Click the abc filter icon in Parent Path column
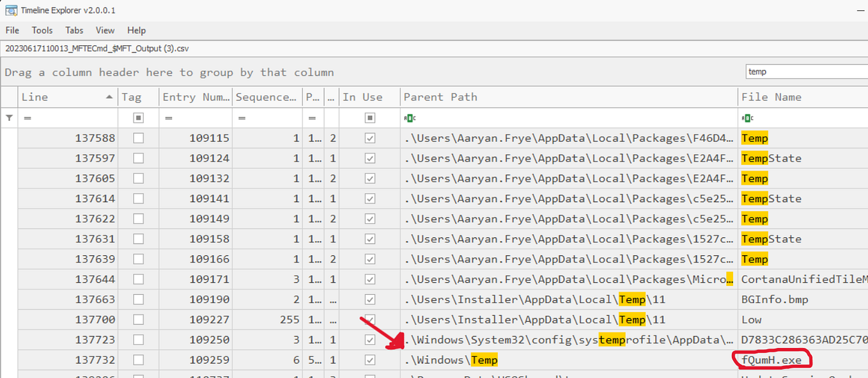This screenshot has width=868, height=378. [410, 118]
